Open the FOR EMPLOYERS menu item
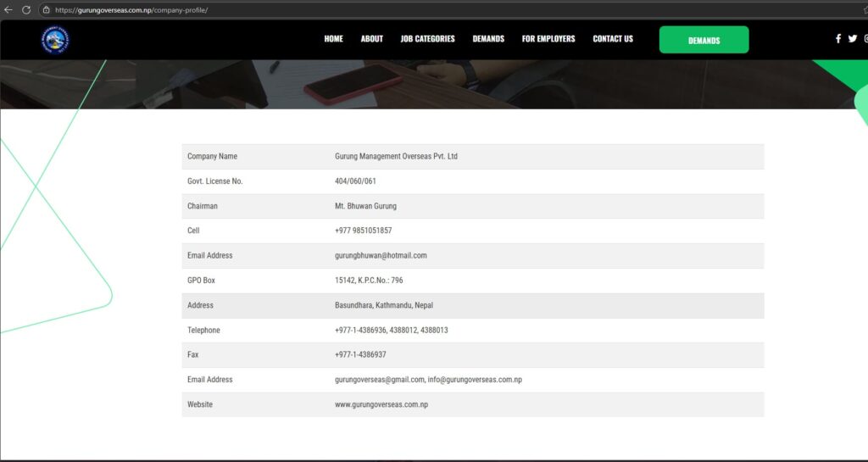The height and width of the screenshot is (462, 868). (x=548, y=39)
